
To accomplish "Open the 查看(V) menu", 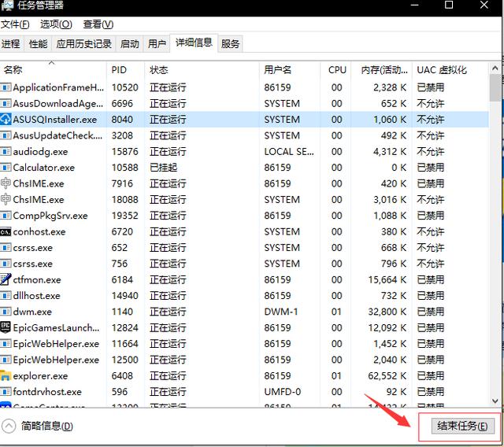I will pos(98,24).
